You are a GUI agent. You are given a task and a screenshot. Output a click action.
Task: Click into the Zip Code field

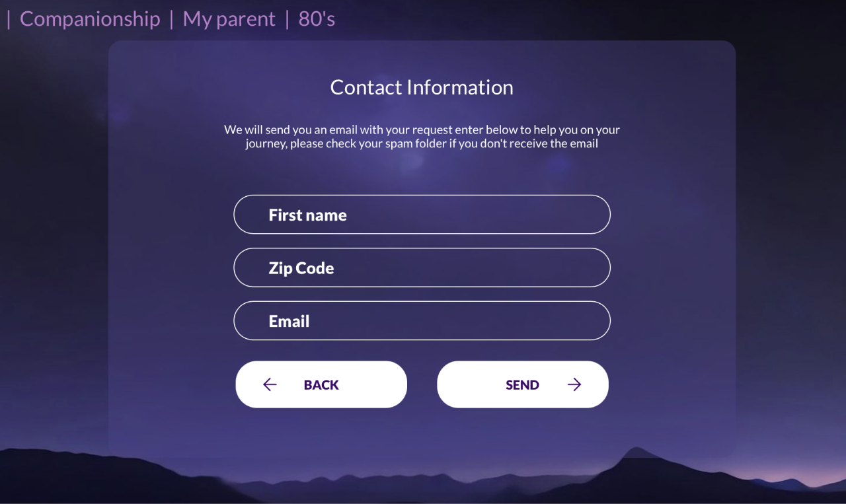tap(422, 268)
